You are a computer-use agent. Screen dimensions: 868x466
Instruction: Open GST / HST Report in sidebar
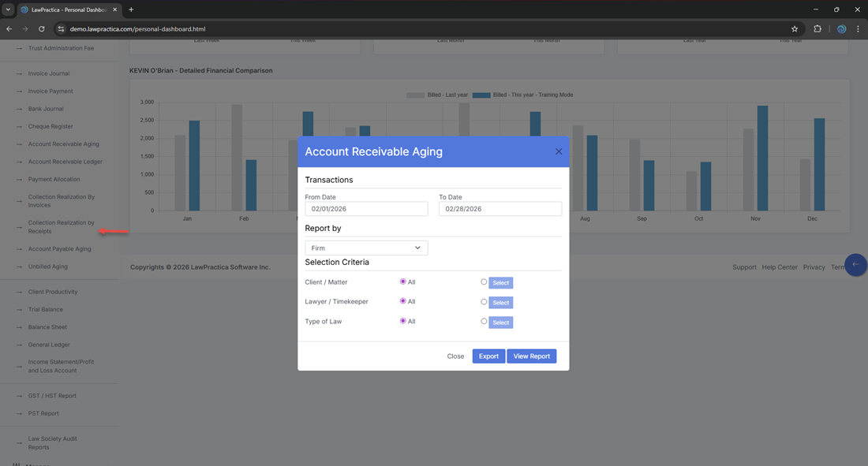52,396
